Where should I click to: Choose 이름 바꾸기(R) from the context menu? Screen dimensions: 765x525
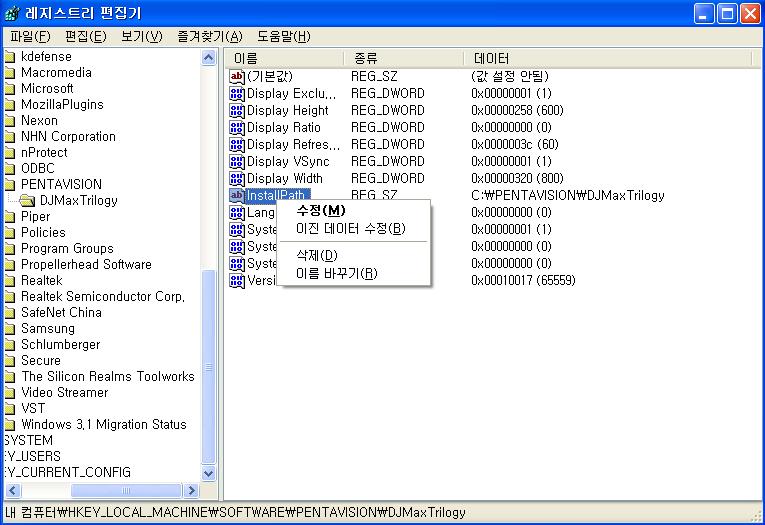click(353, 274)
